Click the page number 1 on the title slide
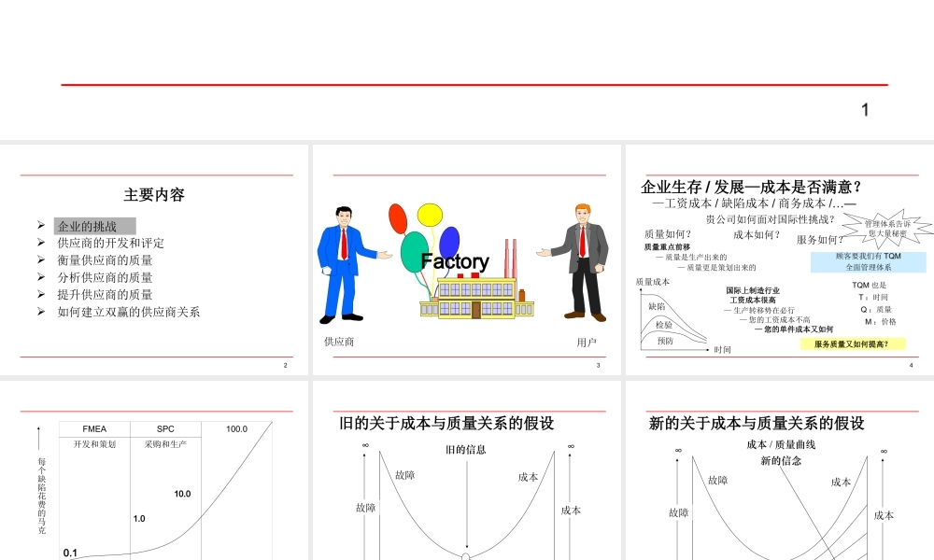Viewport: 934px width, 560px height. point(863,110)
